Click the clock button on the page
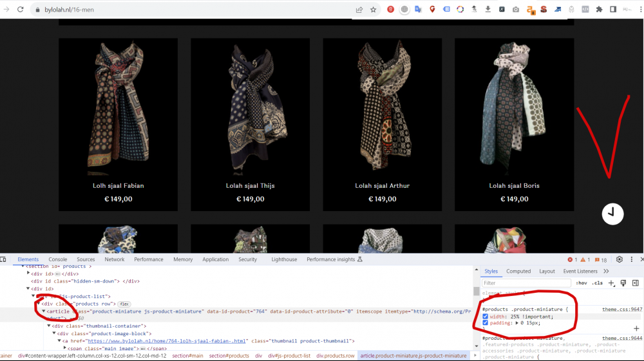Viewport: 644px width, 361px height. [612, 214]
